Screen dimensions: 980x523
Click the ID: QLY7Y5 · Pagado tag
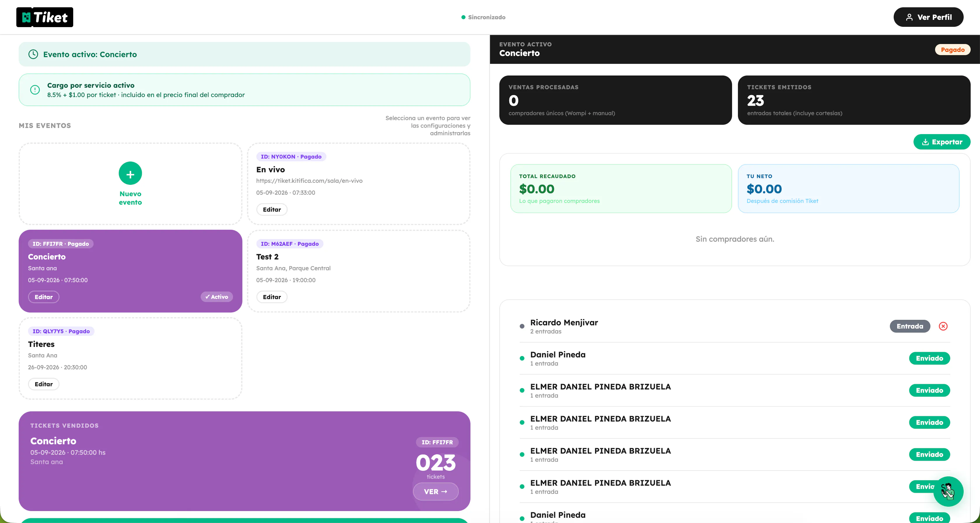(x=61, y=331)
